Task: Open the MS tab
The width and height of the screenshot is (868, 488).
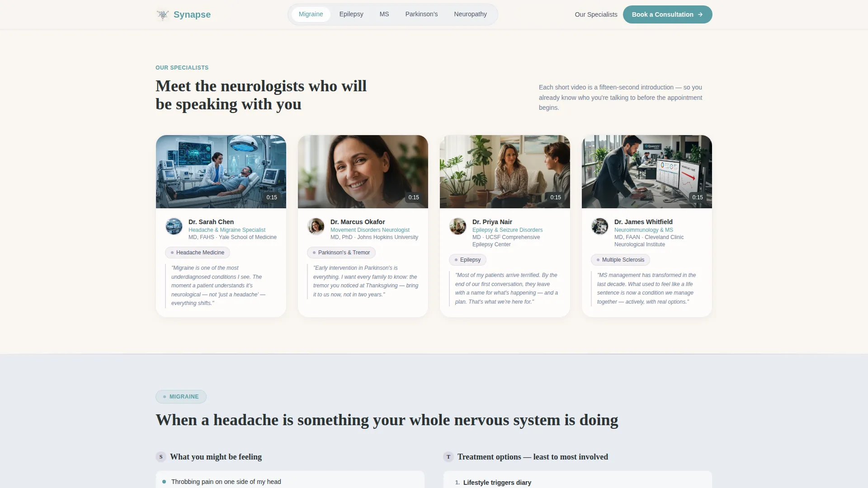Action: click(x=384, y=14)
